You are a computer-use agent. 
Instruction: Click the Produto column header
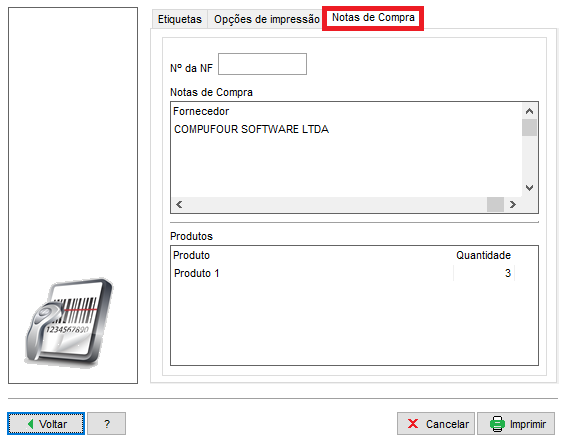[191, 255]
